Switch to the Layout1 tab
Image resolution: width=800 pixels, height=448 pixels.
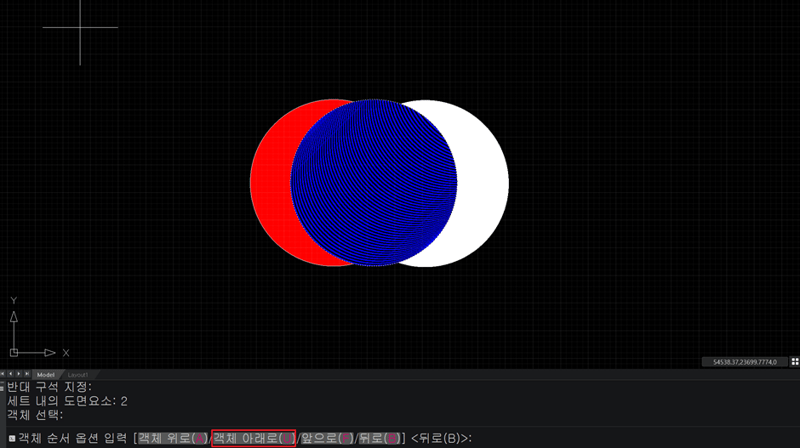78,375
